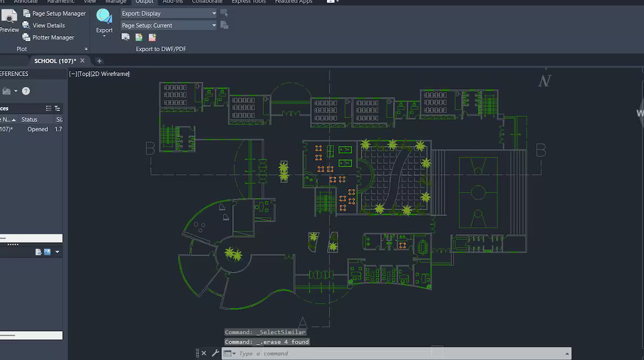Open command line customize wrench
The image size is (644, 360).
click(x=215, y=353)
